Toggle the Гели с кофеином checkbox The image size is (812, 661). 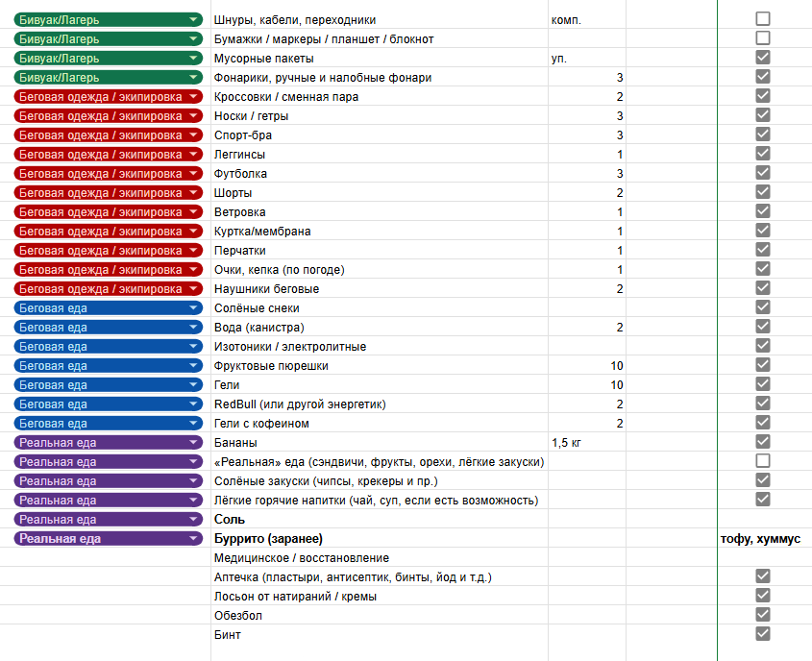click(763, 423)
